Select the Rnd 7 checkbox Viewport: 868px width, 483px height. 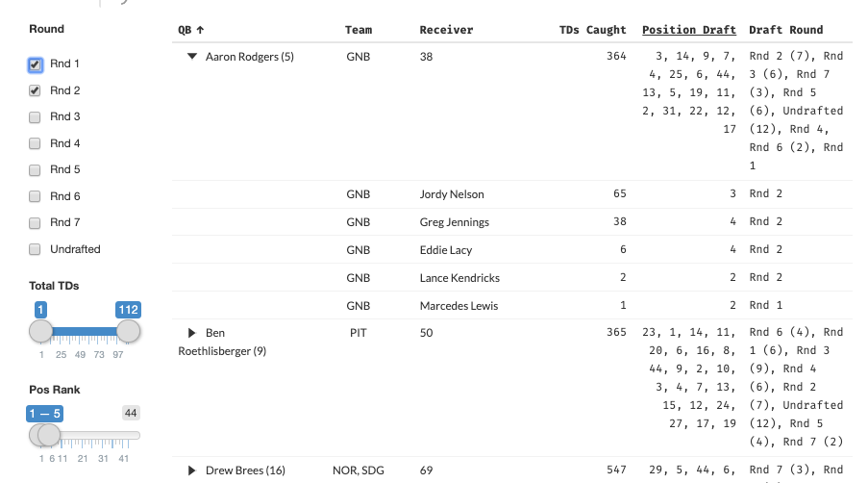tap(36, 223)
